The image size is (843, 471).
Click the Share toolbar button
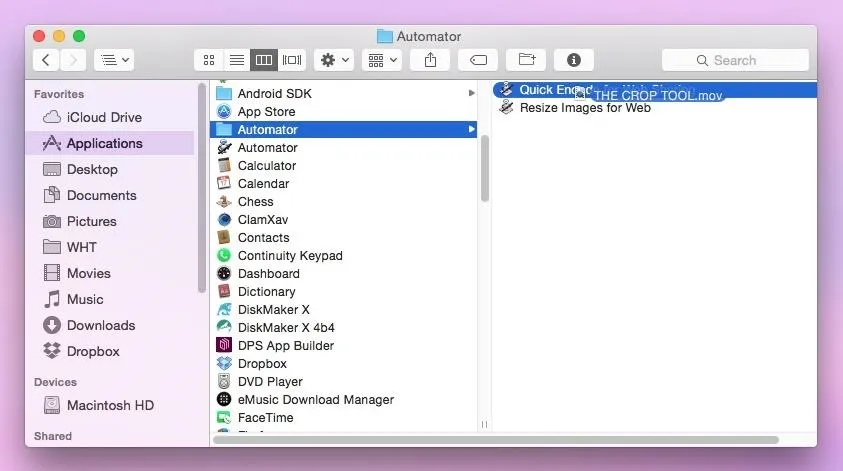coord(430,60)
